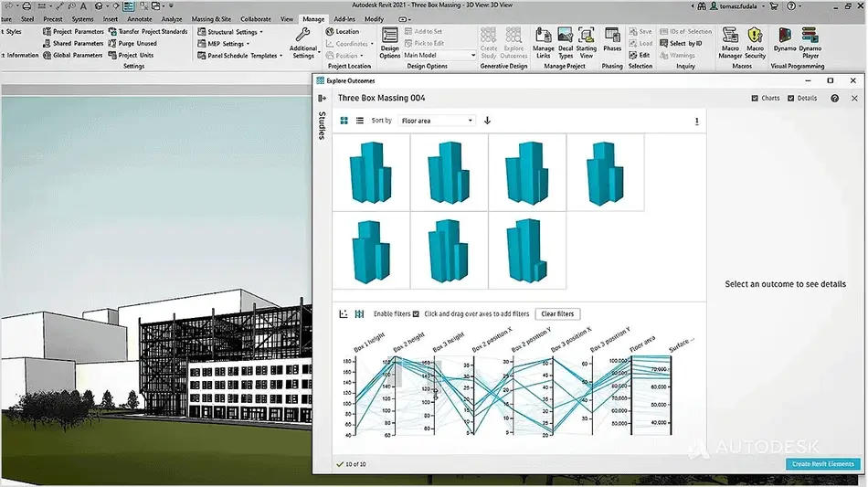Open the Massing & Site tab
Viewport: 868px width, 487px height.
[211, 19]
